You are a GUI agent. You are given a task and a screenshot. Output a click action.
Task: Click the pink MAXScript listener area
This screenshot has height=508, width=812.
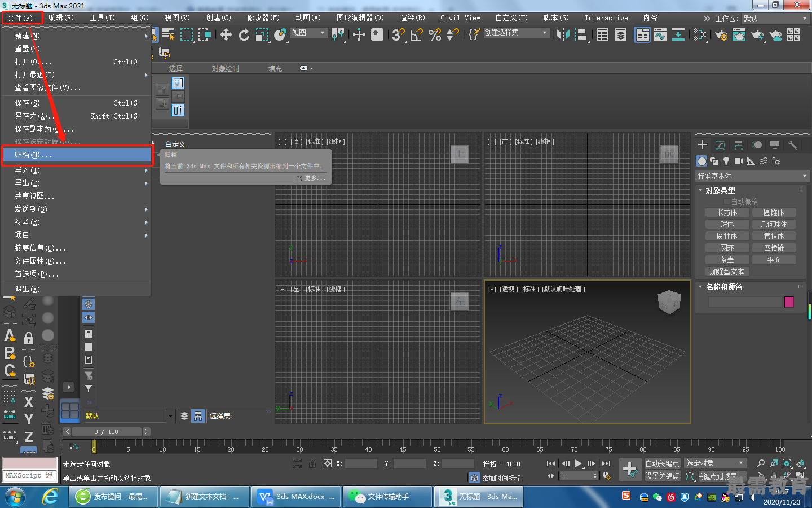point(30,463)
